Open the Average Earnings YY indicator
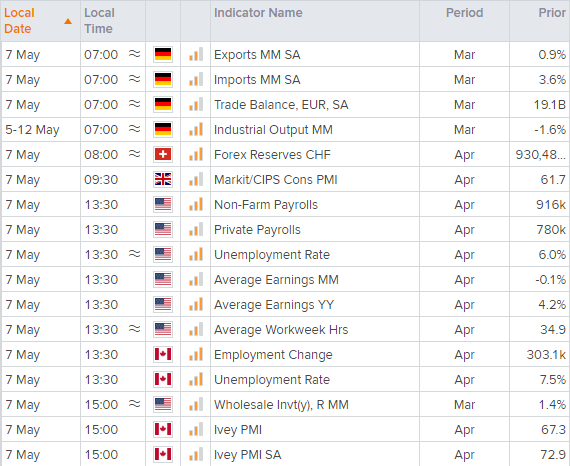The image size is (570, 466). point(274,305)
